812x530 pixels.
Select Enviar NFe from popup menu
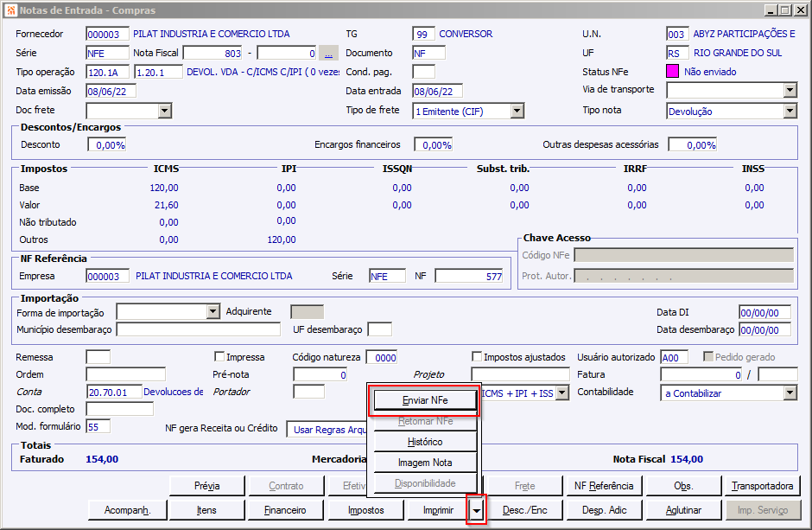click(x=425, y=400)
